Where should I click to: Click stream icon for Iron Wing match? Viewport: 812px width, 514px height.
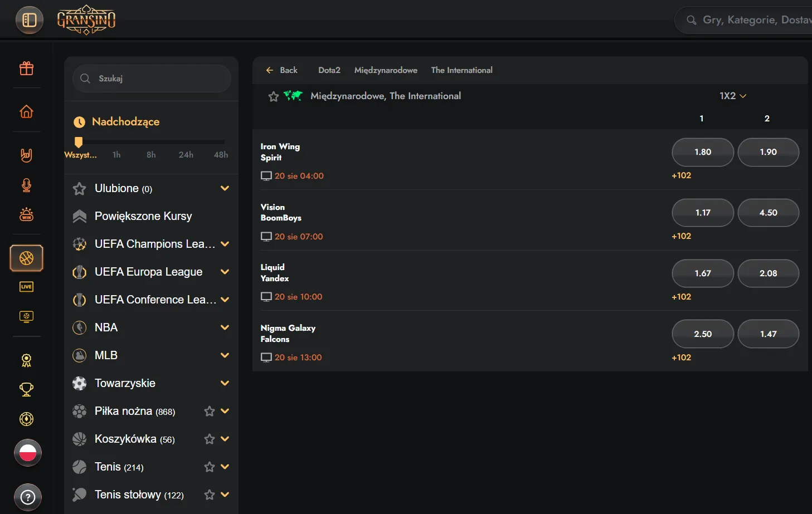point(266,176)
